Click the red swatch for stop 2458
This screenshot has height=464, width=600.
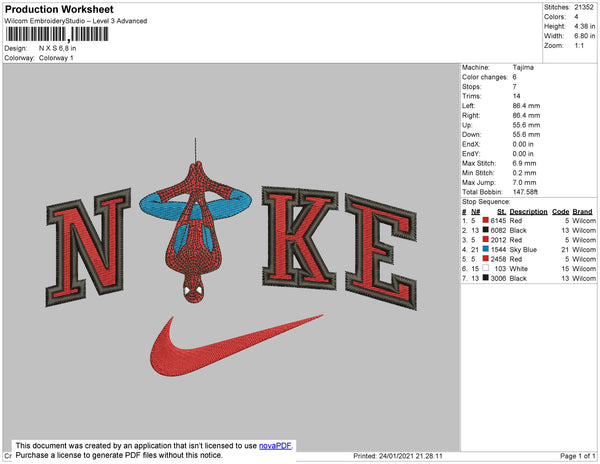click(x=486, y=259)
